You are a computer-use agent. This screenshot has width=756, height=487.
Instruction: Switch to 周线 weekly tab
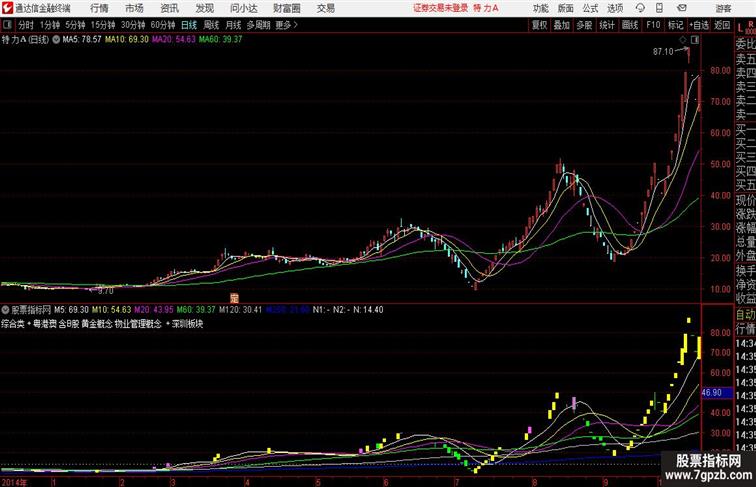pyautogui.click(x=211, y=25)
